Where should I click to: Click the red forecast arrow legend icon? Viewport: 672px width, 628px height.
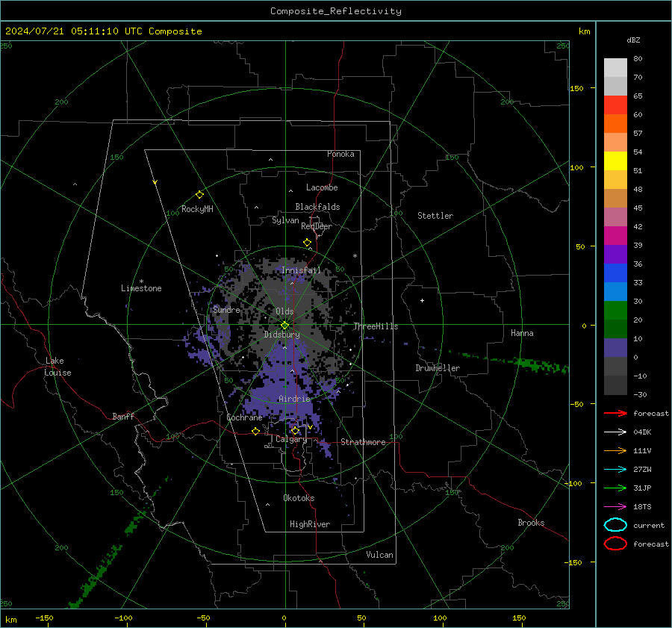click(x=615, y=413)
